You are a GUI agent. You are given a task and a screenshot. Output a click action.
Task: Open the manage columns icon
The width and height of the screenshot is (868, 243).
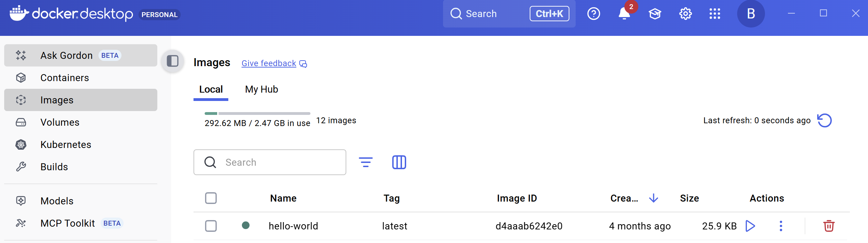point(399,162)
